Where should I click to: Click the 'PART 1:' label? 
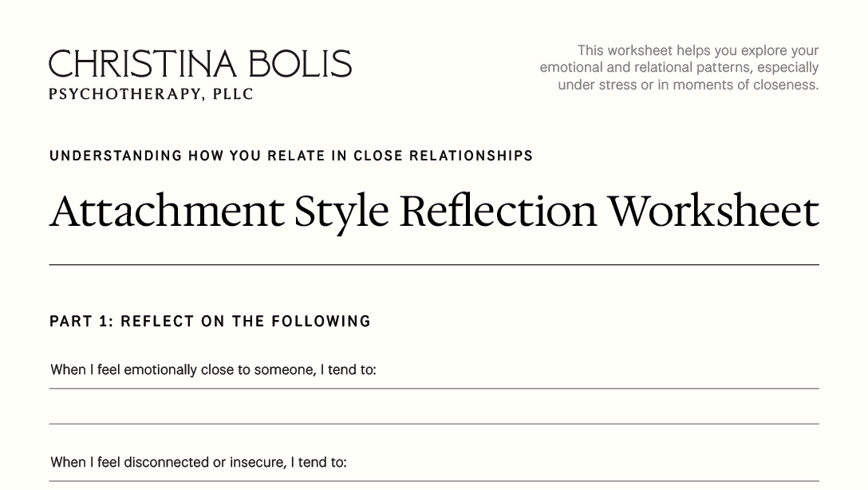coord(81,322)
